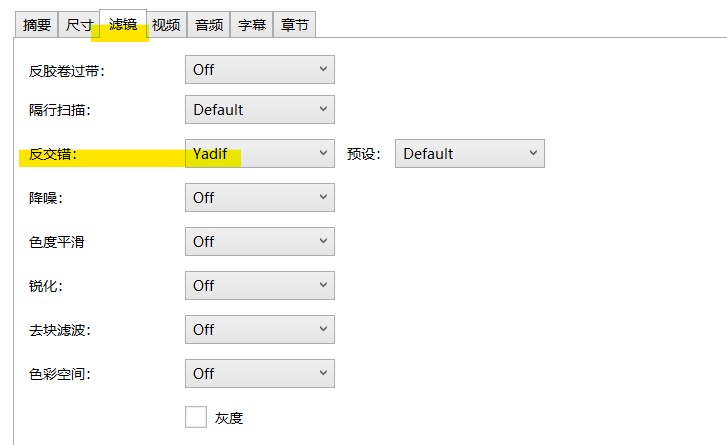Switch to the 摘要 tab
This screenshot has width=727, height=445.
(x=37, y=25)
